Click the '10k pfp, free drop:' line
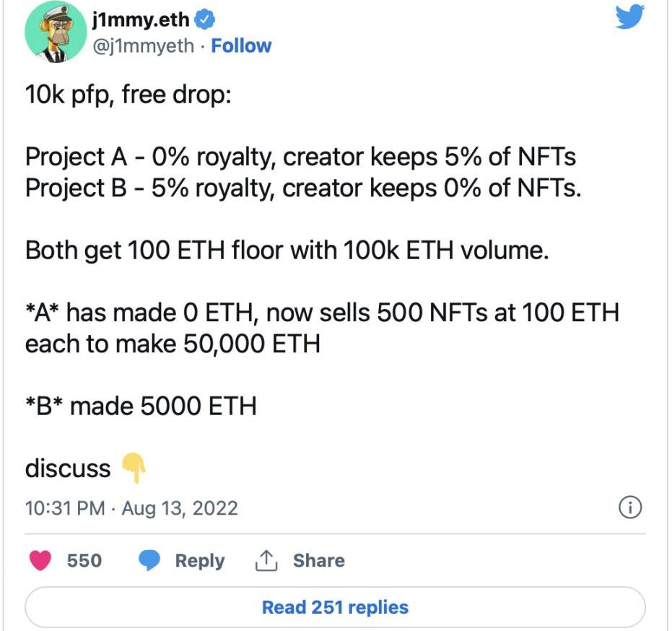 [128, 95]
